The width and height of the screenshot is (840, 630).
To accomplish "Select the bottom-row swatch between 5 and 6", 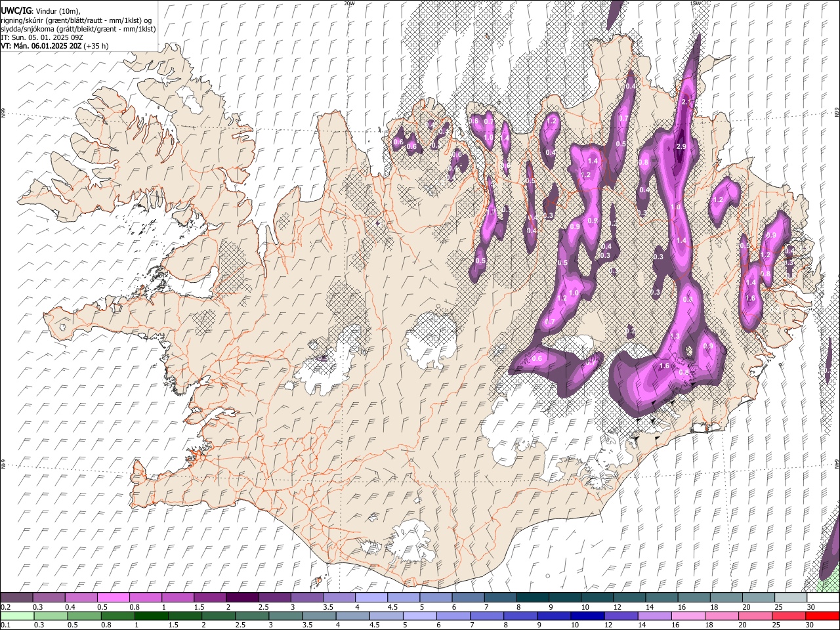I will (x=419, y=616).
